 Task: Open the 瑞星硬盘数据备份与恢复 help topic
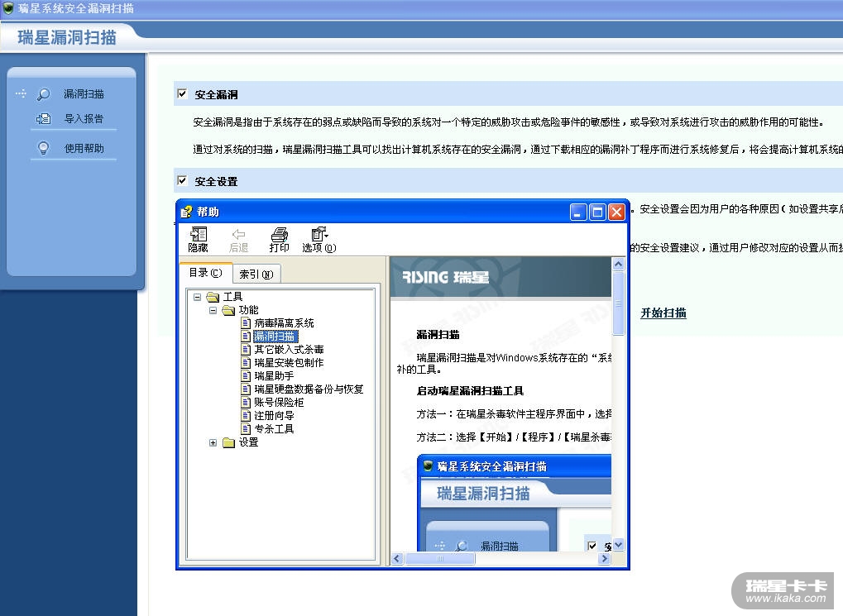(309, 389)
